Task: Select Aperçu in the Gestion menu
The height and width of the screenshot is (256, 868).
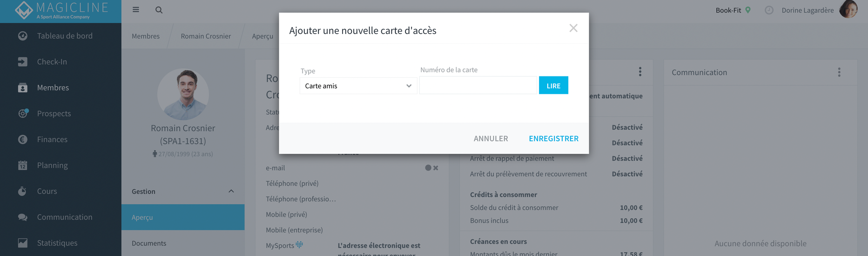Action: (183, 217)
